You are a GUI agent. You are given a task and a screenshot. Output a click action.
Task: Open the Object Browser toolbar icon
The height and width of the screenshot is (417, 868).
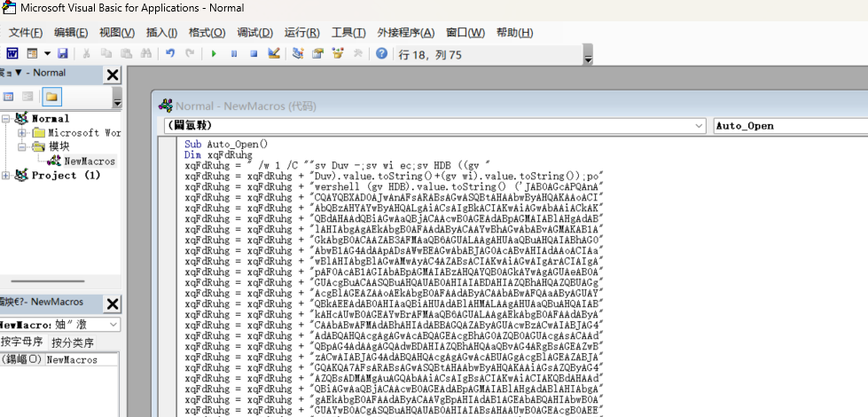338,54
